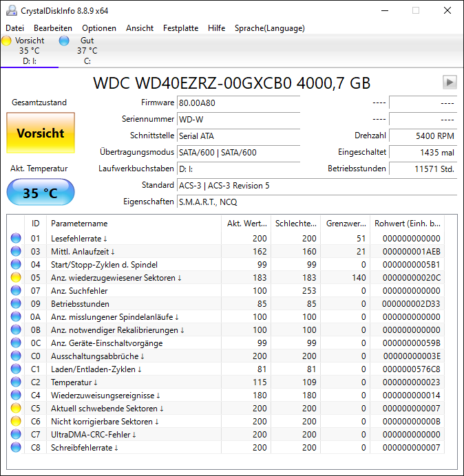Open the Datei menu

pos(14,28)
